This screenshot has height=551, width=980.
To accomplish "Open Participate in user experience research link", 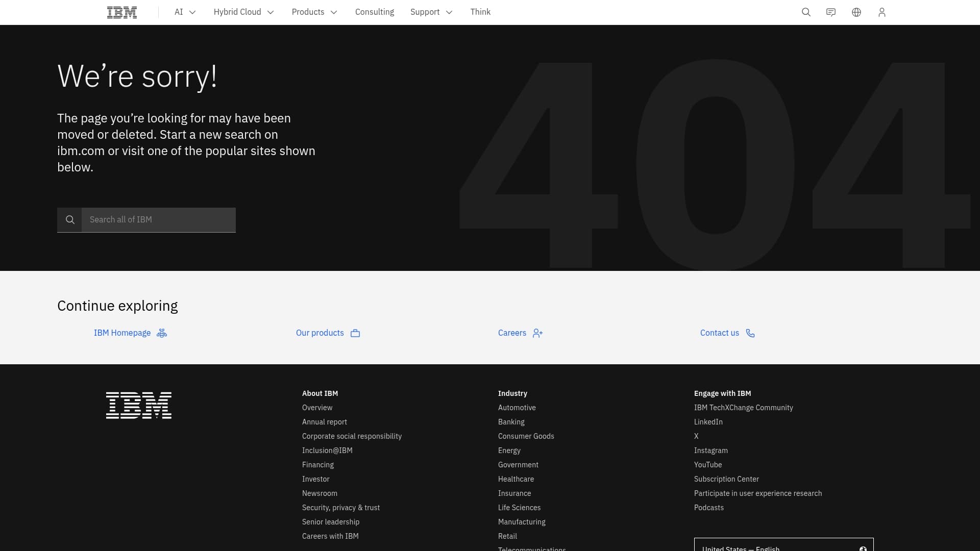I will click(x=758, y=493).
